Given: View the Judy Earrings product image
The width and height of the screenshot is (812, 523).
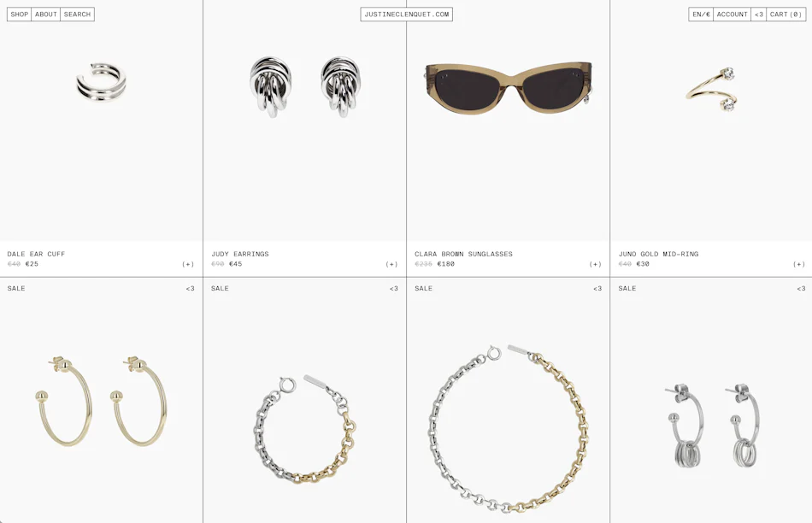Looking at the screenshot, I should click(305, 87).
